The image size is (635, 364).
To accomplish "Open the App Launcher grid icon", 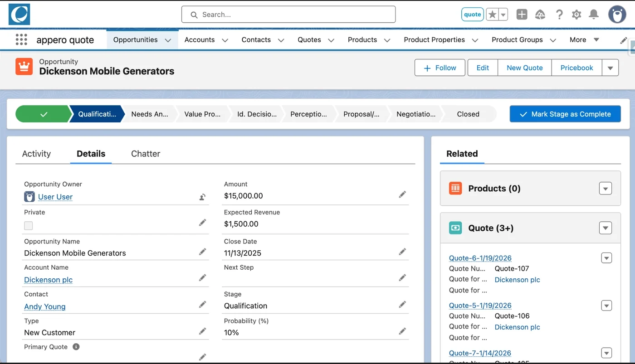I will 21,39.
